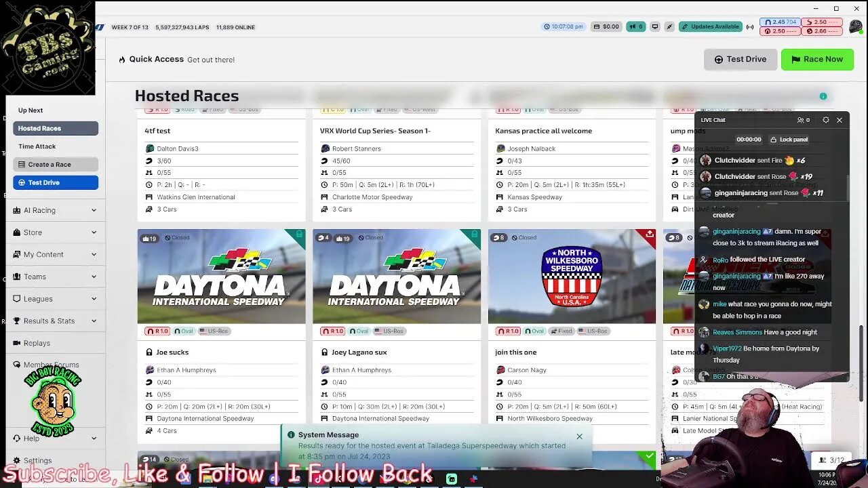Open the helmet profile avatar menu
Screen dimensions: 868x488
point(856,26)
